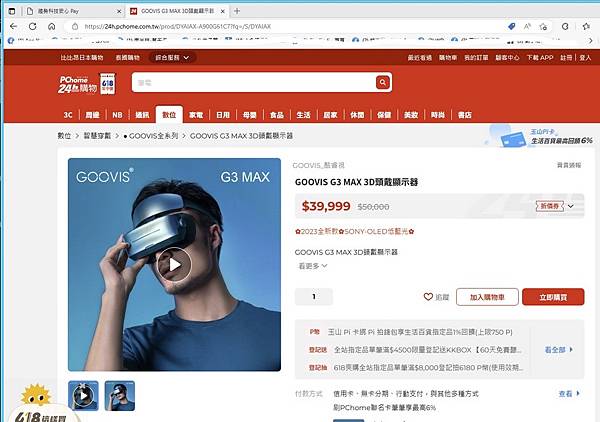
Task: Click the 登入 login link
Action: [585, 58]
